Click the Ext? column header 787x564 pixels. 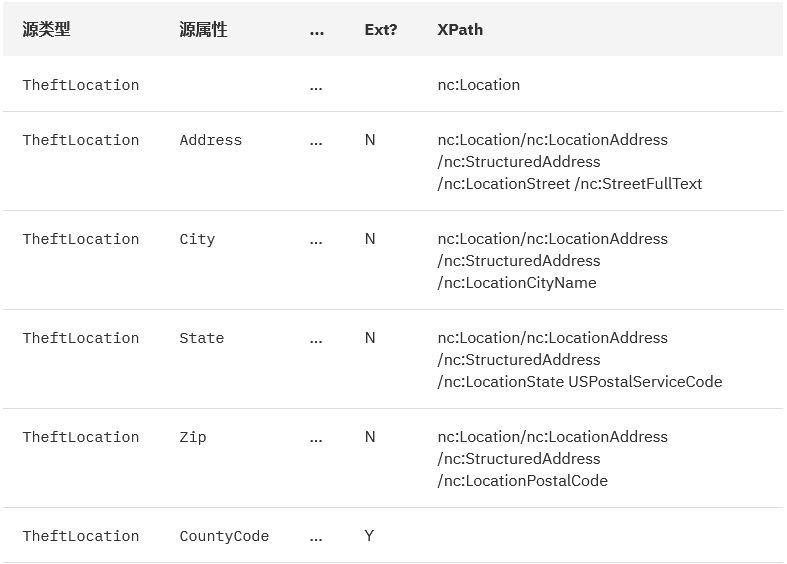click(x=380, y=30)
